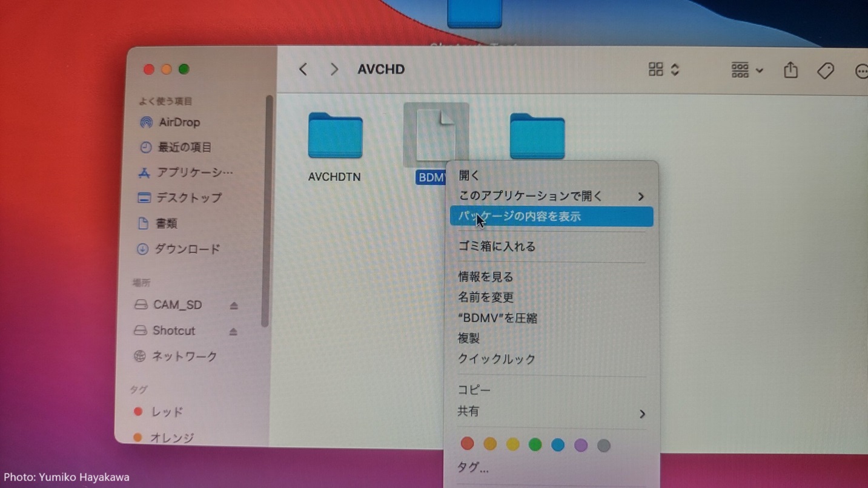Select the レッド tag in sidebar
This screenshot has width=868, height=488.
[158, 412]
